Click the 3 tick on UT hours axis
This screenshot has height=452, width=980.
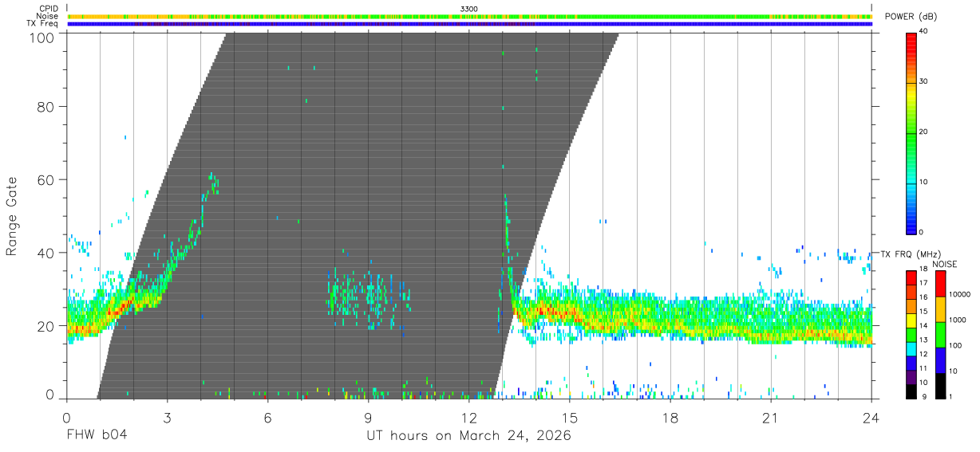coord(167,418)
